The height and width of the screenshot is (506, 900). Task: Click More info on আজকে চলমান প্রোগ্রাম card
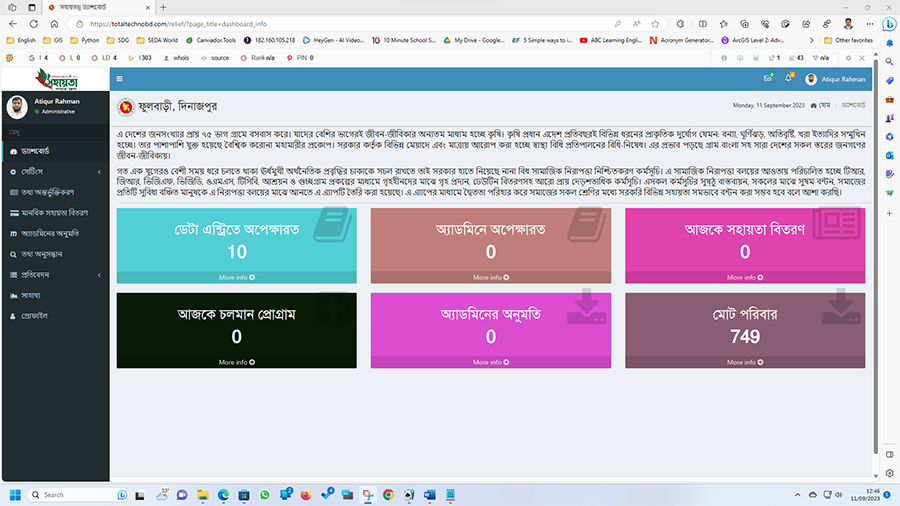pos(236,362)
